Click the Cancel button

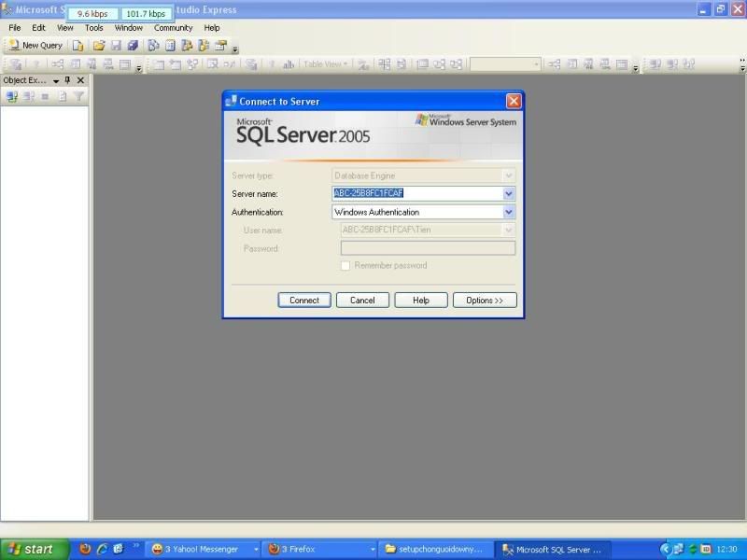pyautogui.click(x=362, y=300)
